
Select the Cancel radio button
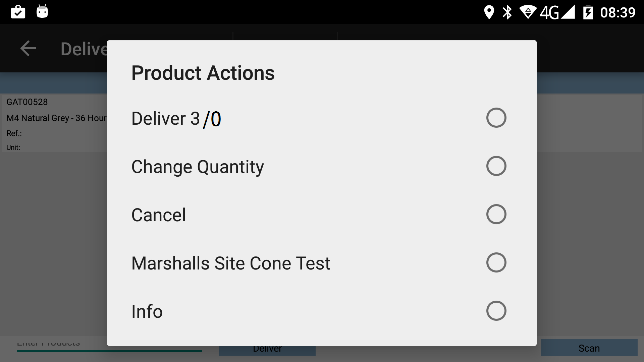496,214
